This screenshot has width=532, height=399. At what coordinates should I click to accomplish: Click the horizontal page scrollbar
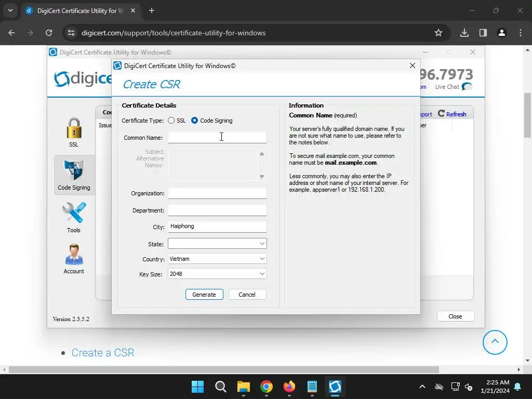pyautogui.click(x=223, y=369)
